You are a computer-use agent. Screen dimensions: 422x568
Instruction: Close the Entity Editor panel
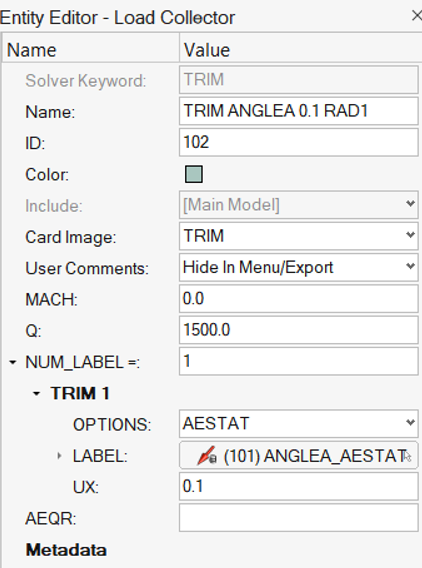pos(417,16)
